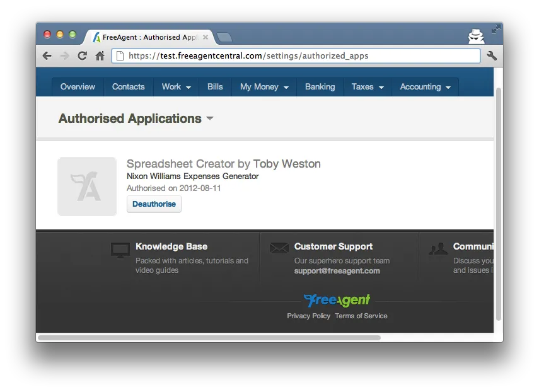Click the red close window button
The image size is (539, 392).
(x=47, y=35)
